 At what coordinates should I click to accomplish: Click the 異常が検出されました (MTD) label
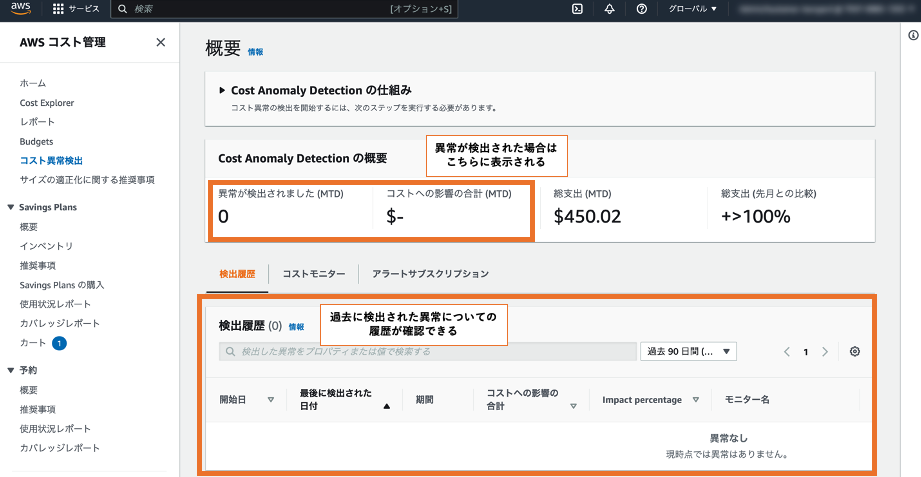coord(281,194)
